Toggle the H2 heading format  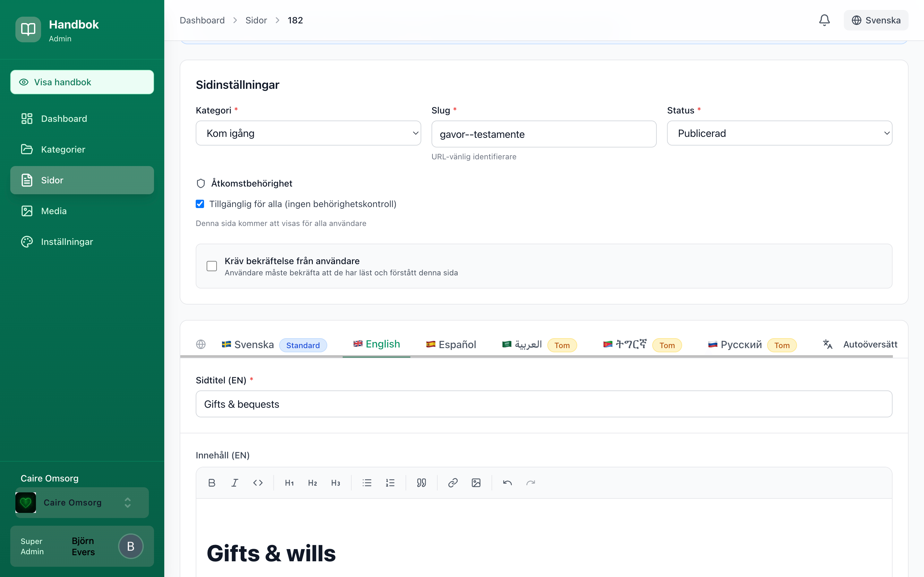[x=312, y=483]
